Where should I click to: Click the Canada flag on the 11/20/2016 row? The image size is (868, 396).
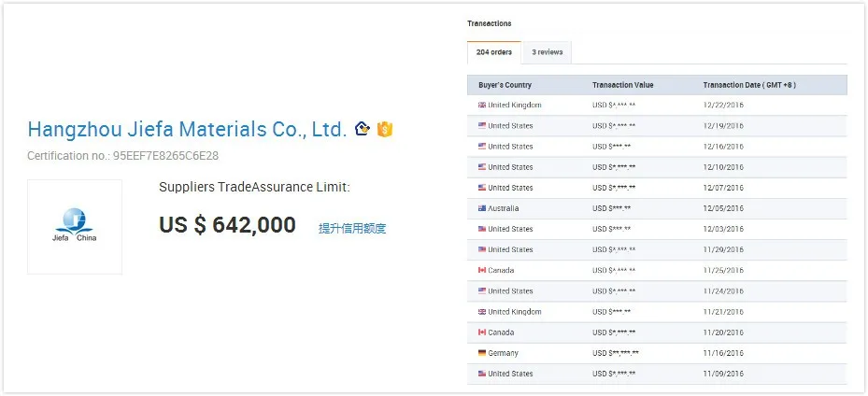[482, 332]
